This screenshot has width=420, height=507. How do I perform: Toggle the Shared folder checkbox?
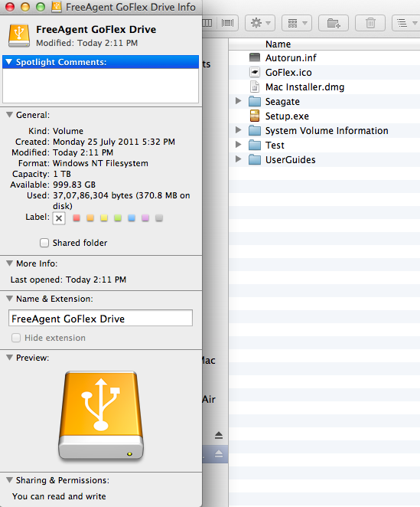tap(44, 243)
